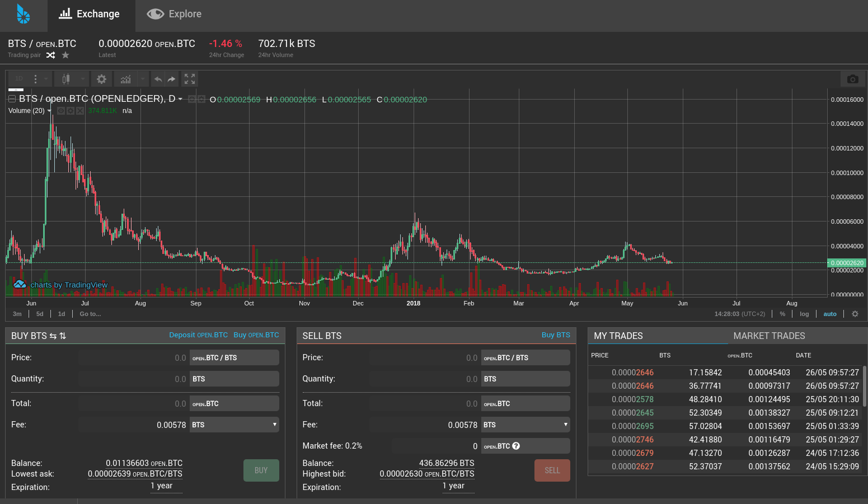Open symbol dropdown after OPENLEDGER, D
The width and height of the screenshot is (868, 504).
(180, 100)
